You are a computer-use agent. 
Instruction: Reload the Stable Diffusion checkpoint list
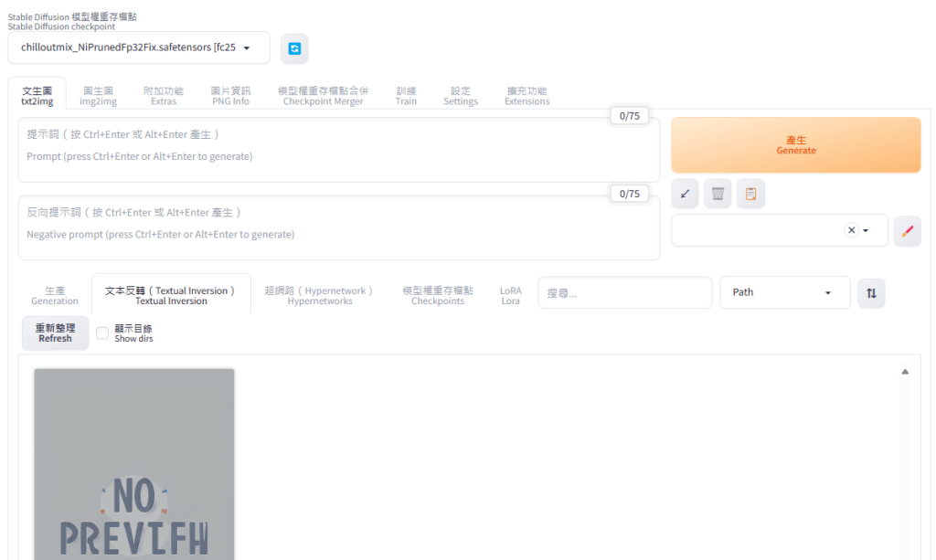tap(293, 48)
